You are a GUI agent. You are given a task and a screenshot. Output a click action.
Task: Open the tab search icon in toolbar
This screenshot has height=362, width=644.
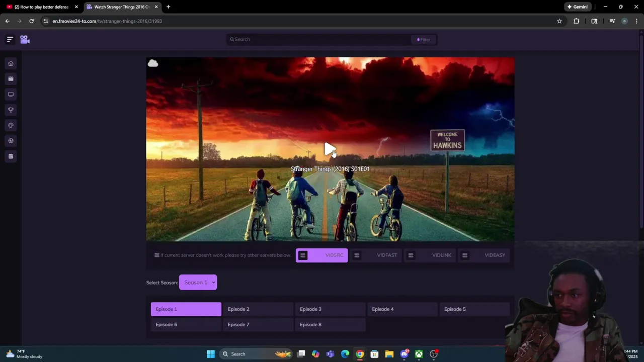pyautogui.click(x=594, y=21)
